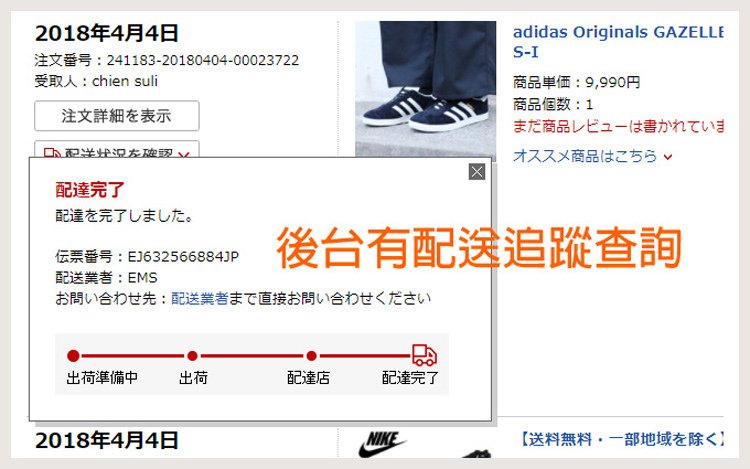This screenshot has width=750, height=469.
Task: Click the red chevron beside オススメ商品はこちら
Action: (668, 157)
